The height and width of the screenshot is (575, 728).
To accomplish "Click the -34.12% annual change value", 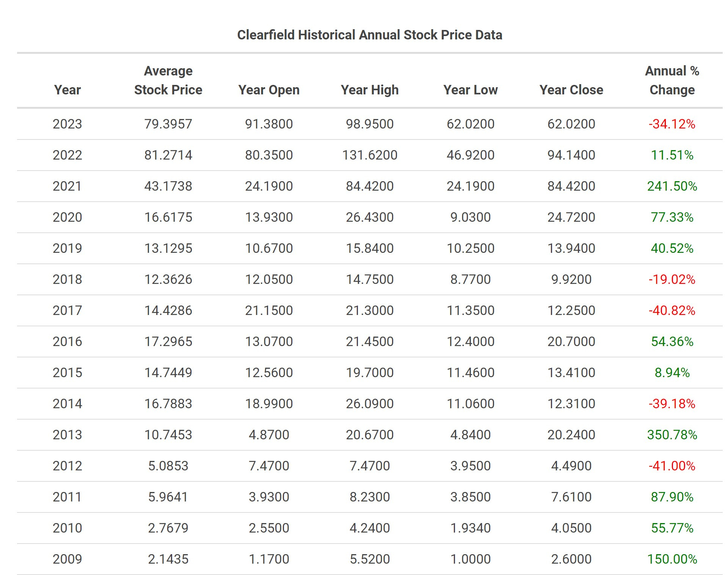I will [x=672, y=124].
